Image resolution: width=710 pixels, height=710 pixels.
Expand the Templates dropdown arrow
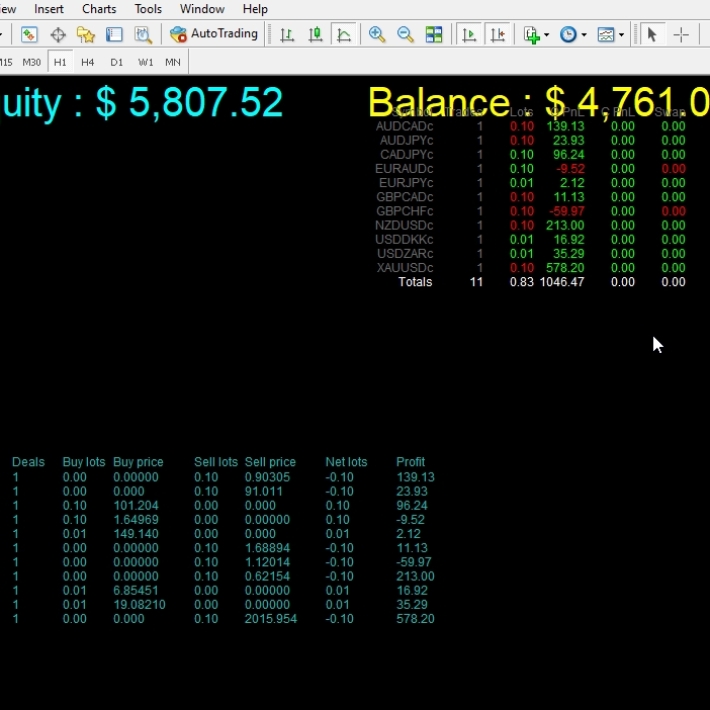(621, 35)
